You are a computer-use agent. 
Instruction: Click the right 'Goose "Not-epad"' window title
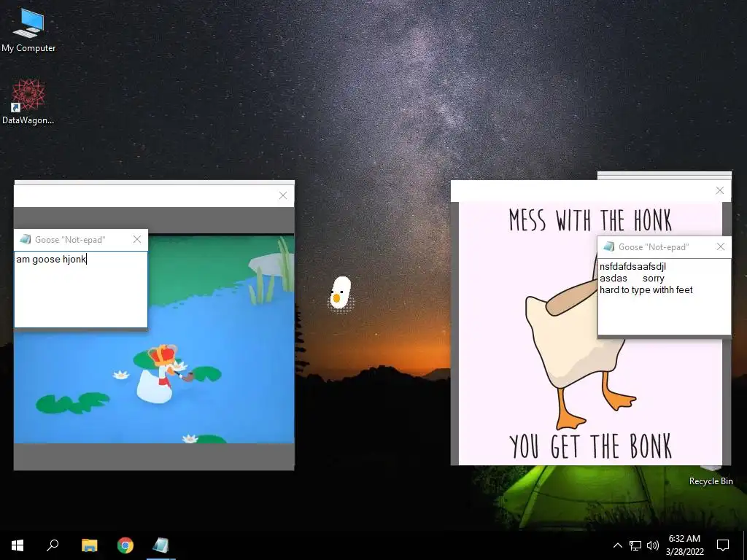point(654,246)
